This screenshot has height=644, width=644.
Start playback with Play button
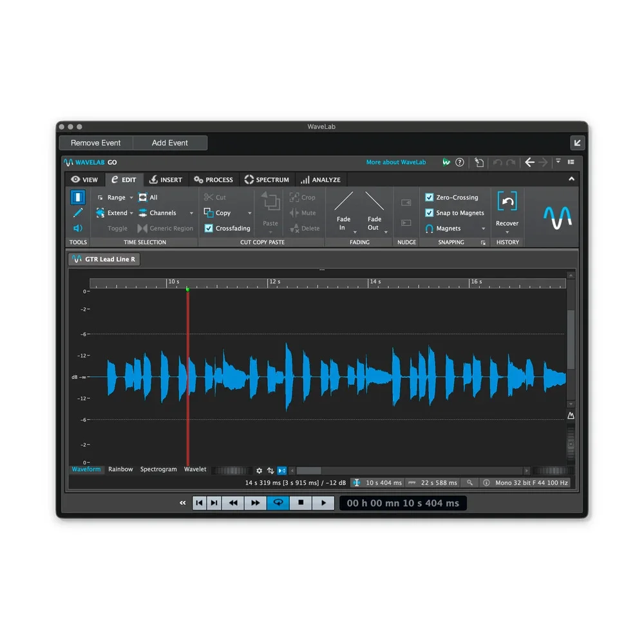tap(323, 503)
